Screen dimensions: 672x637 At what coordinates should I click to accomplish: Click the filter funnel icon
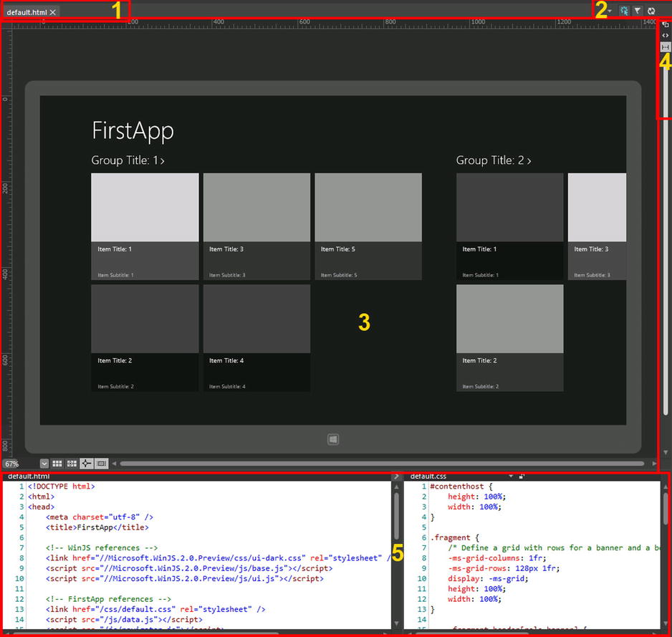point(638,11)
